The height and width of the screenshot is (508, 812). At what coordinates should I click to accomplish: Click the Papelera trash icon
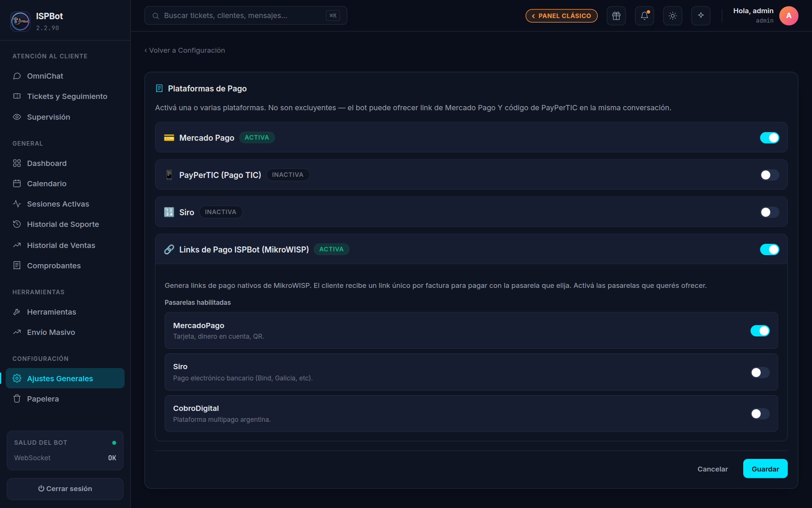(17, 399)
